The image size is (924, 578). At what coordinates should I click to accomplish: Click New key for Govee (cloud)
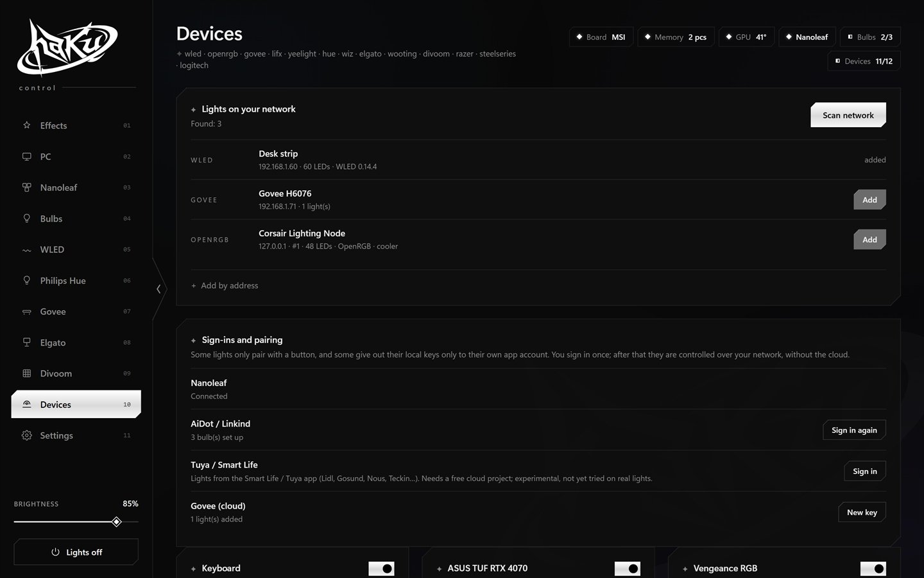tap(862, 512)
